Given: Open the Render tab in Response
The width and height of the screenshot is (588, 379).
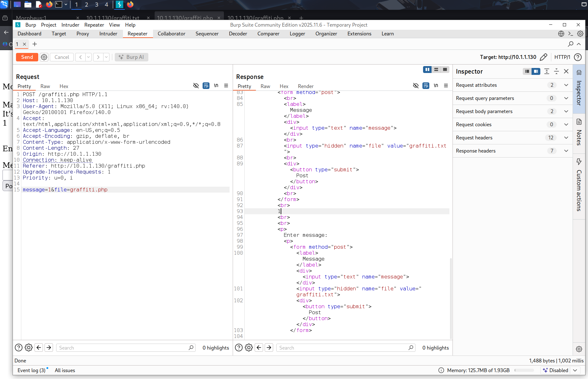Looking at the screenshot, I should point(305,86).
